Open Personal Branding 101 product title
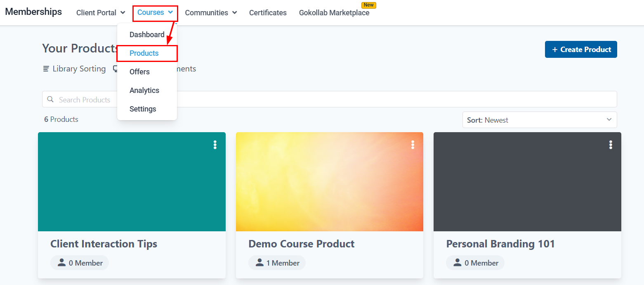644x285 pixels. (x=500, y=244)
